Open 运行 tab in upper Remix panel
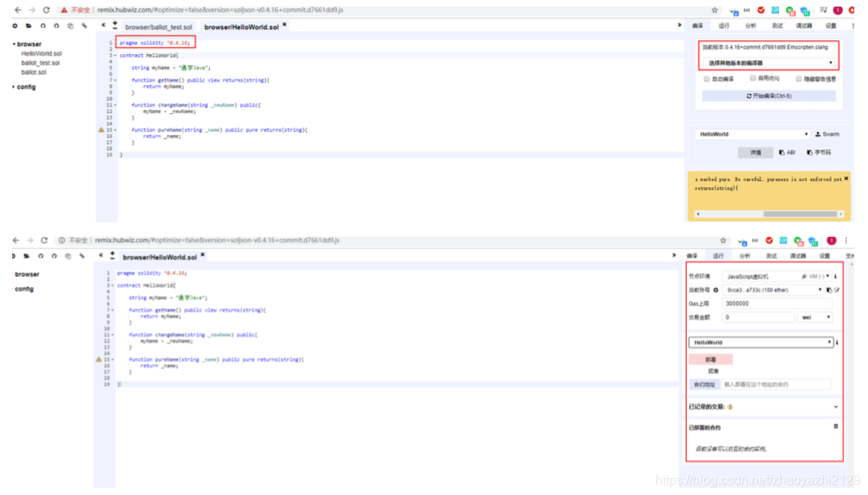 (x=724, y=26)
